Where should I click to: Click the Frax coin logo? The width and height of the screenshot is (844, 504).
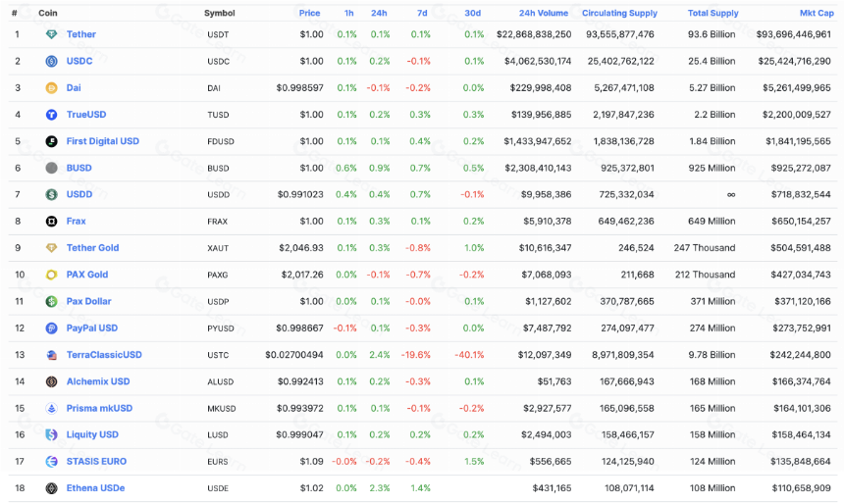click(51, 221)
